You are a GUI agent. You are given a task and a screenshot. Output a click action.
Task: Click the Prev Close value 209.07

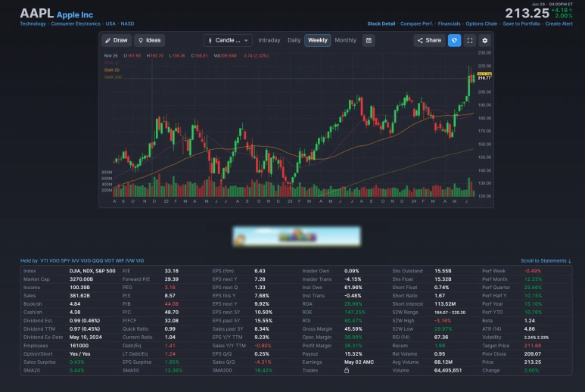532,354
